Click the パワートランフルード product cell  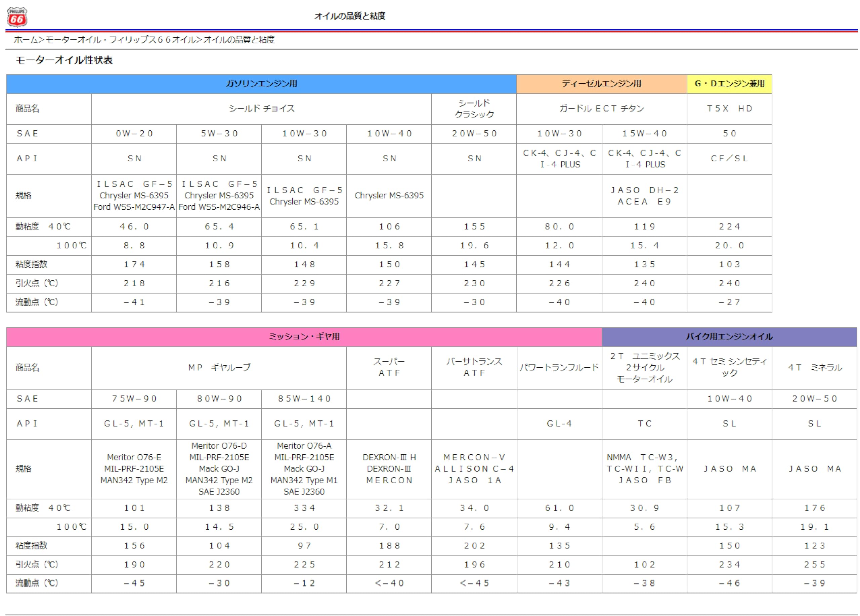559,368
